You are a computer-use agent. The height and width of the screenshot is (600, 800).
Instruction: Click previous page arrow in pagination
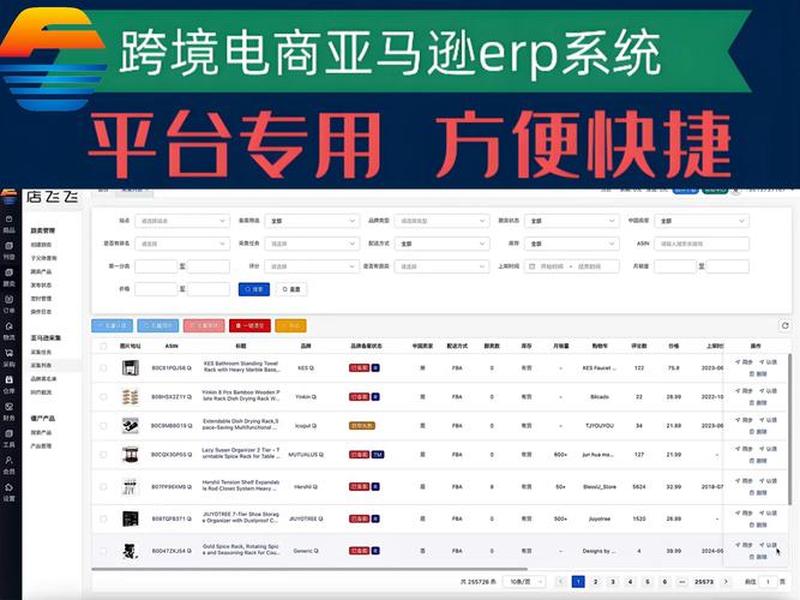561,582
